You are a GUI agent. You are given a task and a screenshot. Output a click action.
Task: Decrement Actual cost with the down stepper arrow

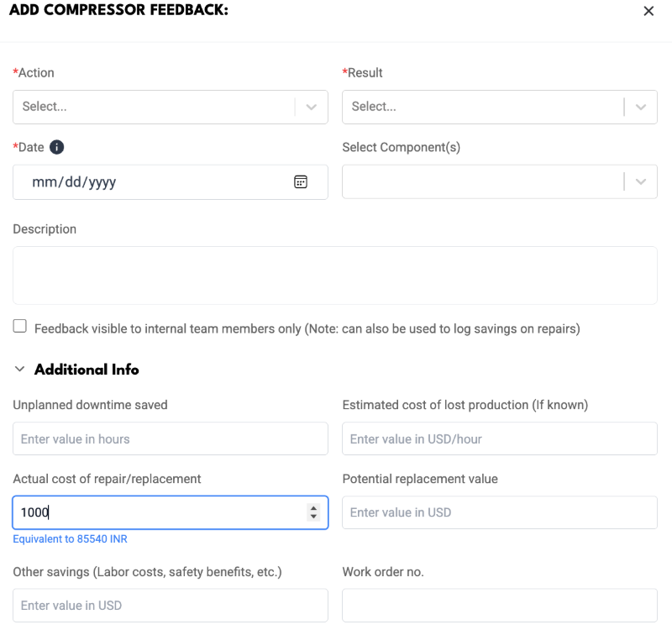tap(313, 517)
